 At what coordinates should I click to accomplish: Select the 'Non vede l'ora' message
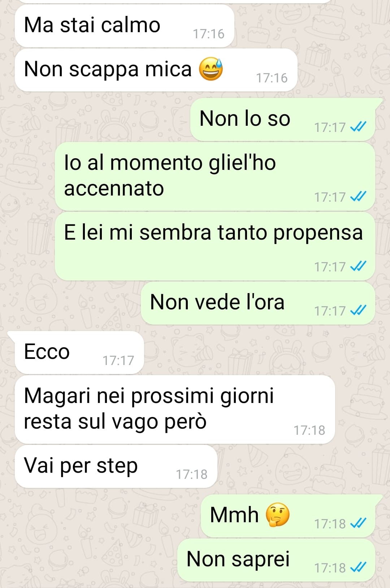258,303
